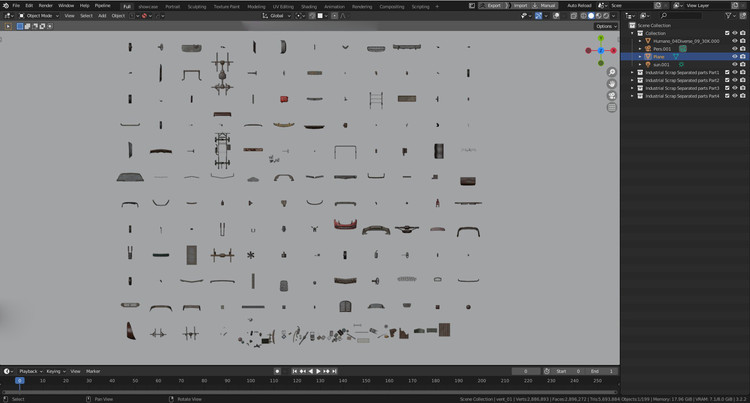Viewport: 750px width, 403px height.
Task: Select the box select tool icon
Action: pos(8,26)
